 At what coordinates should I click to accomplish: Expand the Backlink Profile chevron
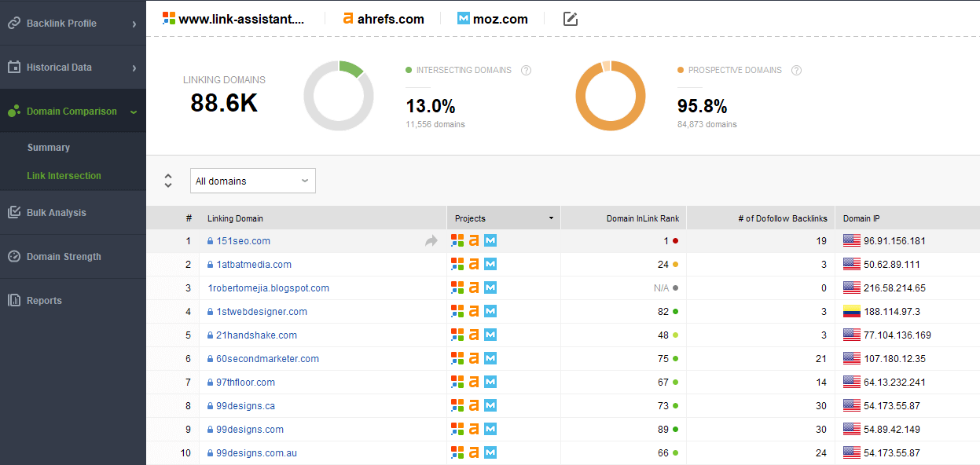134,24
